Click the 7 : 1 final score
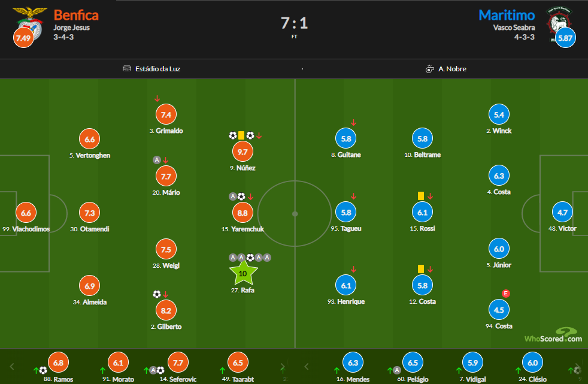Image resolution: width=588 pixels, height=384 pixels. tap(295, 23)
